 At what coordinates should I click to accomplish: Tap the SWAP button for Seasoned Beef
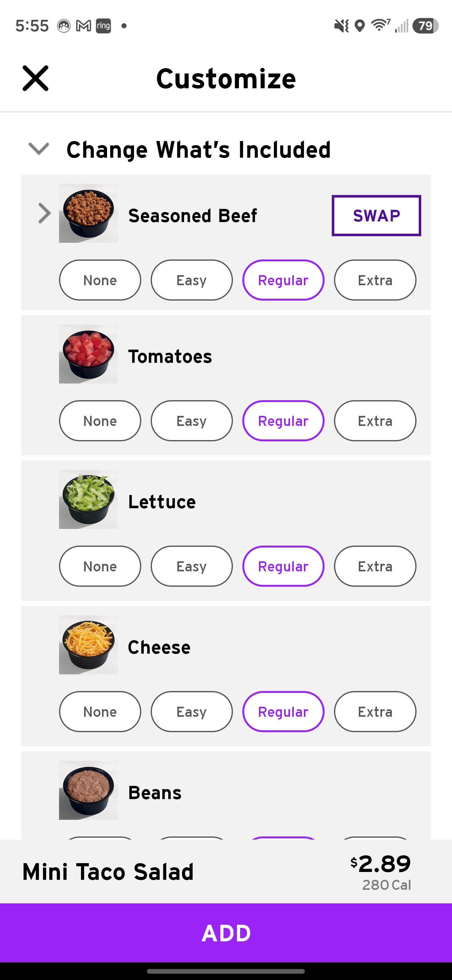point(376,216)
